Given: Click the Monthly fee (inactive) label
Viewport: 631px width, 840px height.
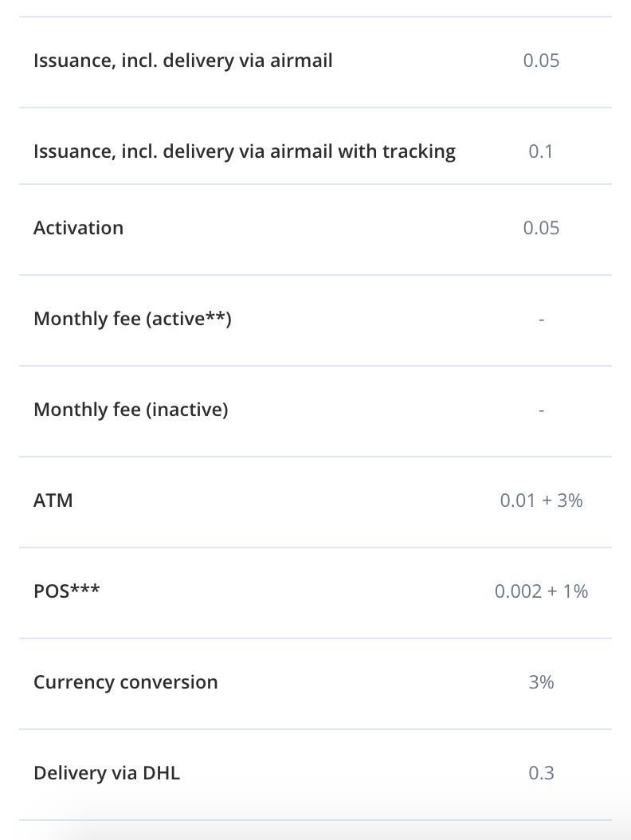Looking at the screenshot, I should click(131, 410).
